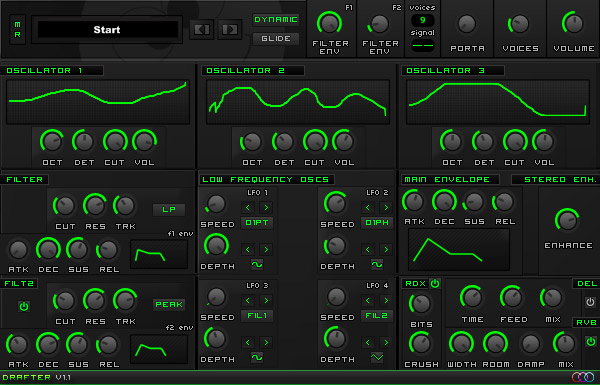Click the f2 env envelope graph
Viewport: 600px width, 385px height.
159,349
